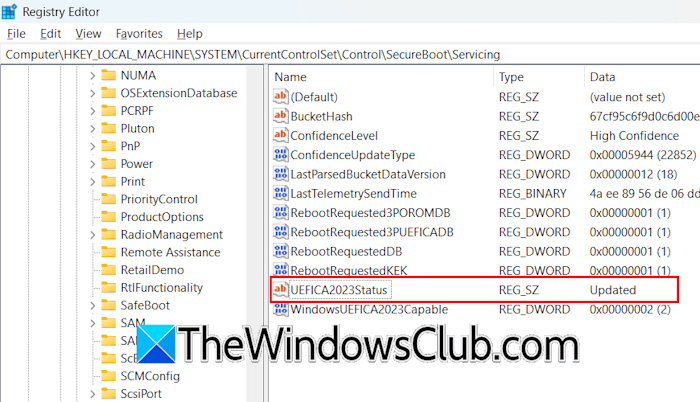700x402 pixels.
Task: Click the (Default) string value icon
Action: [280, 96]
